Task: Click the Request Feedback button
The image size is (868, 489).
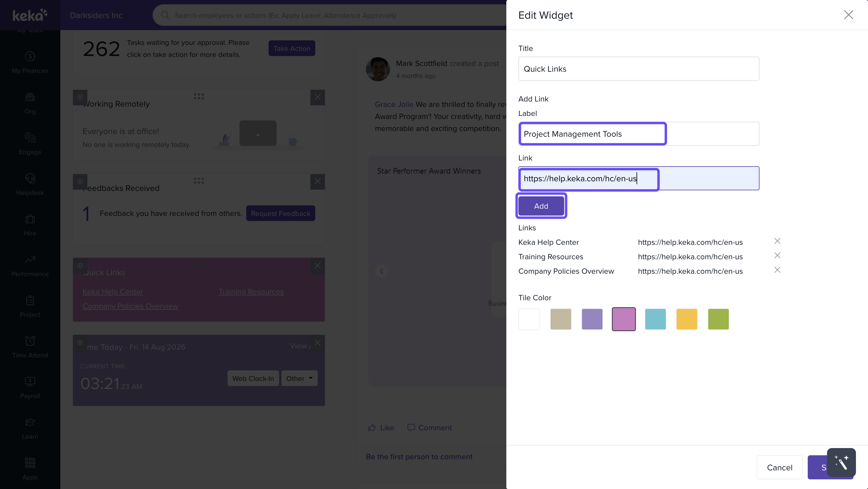Action: pos(280,213)
